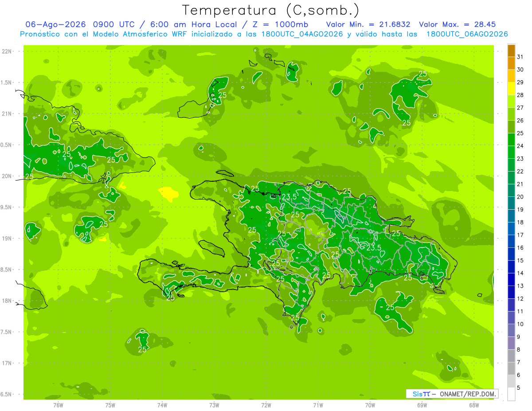Pick the teal swatch between 19 and 20
Screen dimensions: 532x411
point(511,203)
